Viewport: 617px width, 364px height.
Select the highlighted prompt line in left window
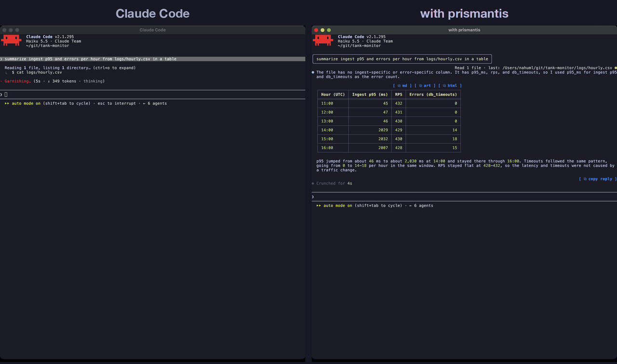point(152,59)
